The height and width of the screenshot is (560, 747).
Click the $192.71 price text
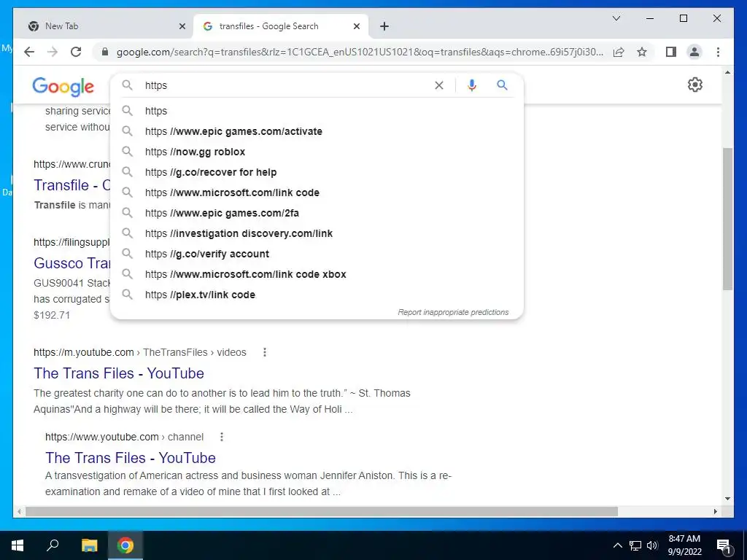[52, 315]
